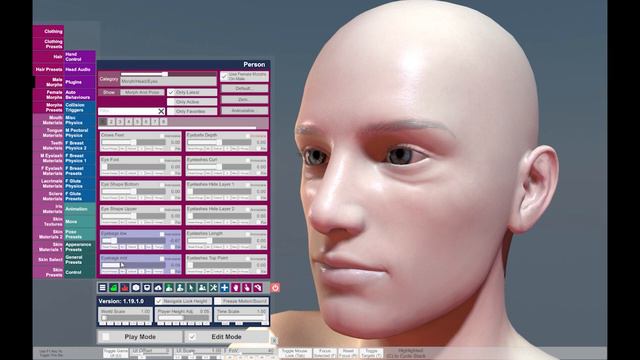Image resolution: width=640 pixels, height=360 pixels.
Task: Click the Eyelashes Length slider
Action: [x=219, y=240]
